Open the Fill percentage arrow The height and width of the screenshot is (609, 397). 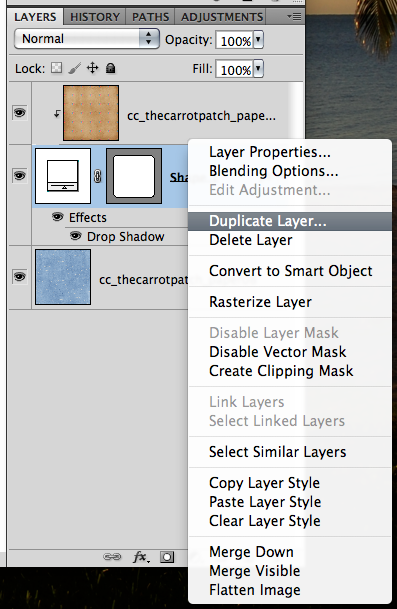tap(258, 69)
